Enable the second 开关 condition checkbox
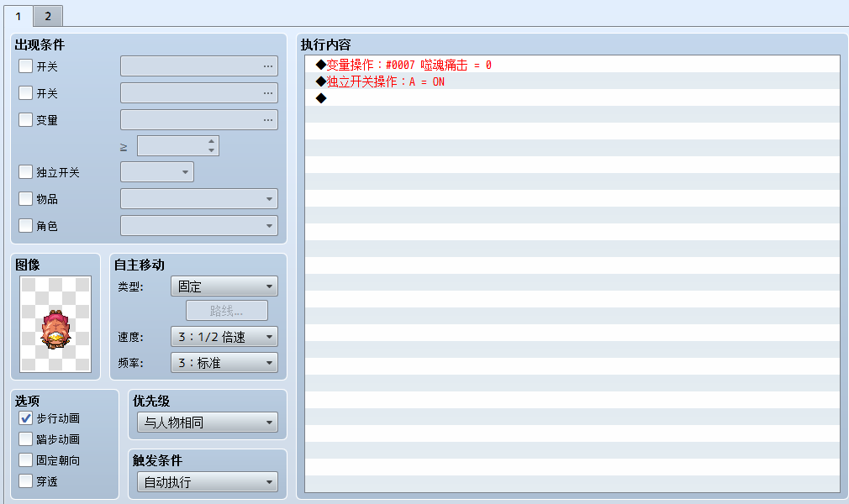The height and width of the screenshot is (504, 849). [x=25, y=93]
